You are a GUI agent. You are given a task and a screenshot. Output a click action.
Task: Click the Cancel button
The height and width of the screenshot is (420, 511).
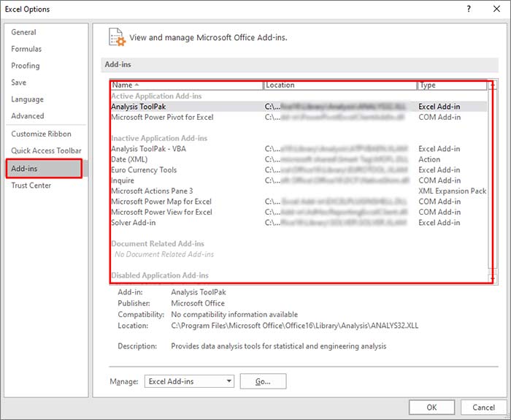point(483,408)
